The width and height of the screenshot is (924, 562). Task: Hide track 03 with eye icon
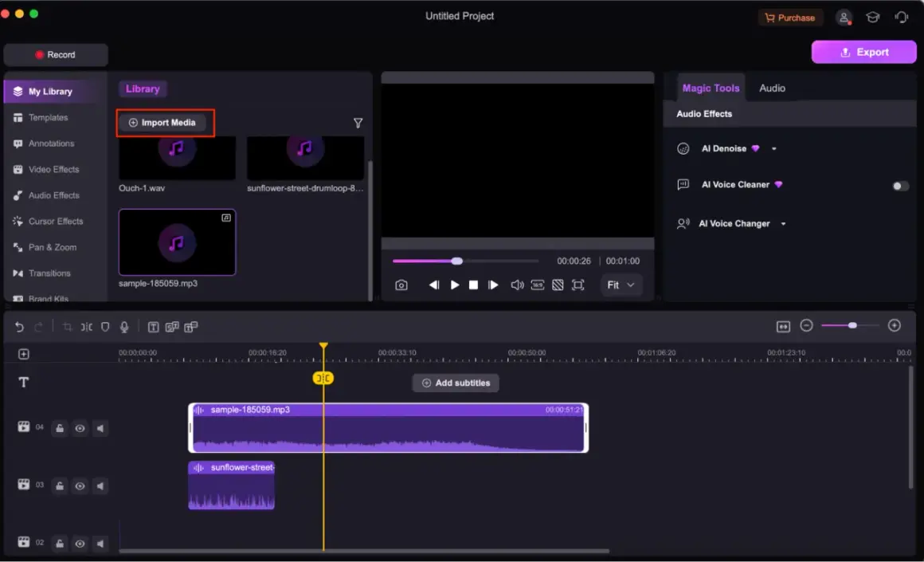[x=80, y=486]
